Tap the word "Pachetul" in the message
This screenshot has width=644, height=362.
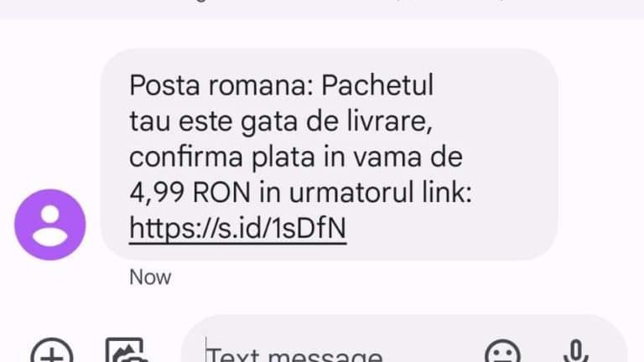point(377,85)
